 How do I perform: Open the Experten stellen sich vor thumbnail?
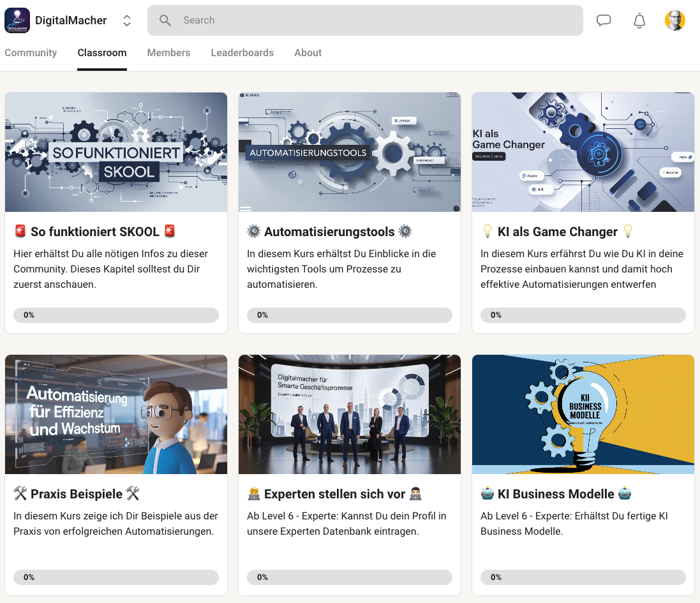(x=350, y=414)
